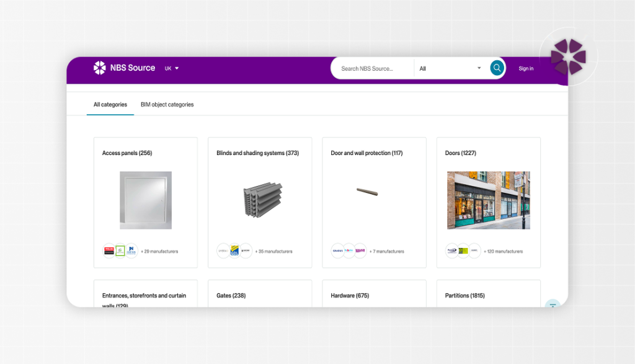The image size is (635, 364).
Task: Click '+ 7 manufacturers' text
Action: 387,251
